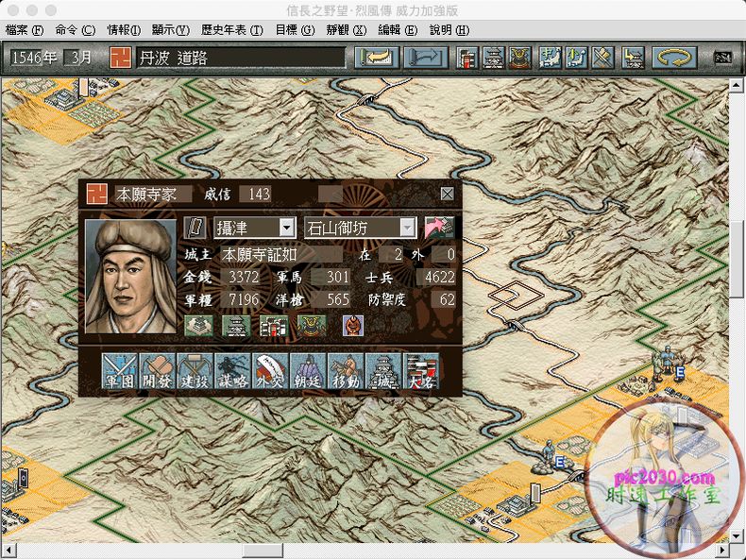
Task: Click the small dark icon at the toolbar's right end
Action: pyautogui.click(x=723, y=58)
